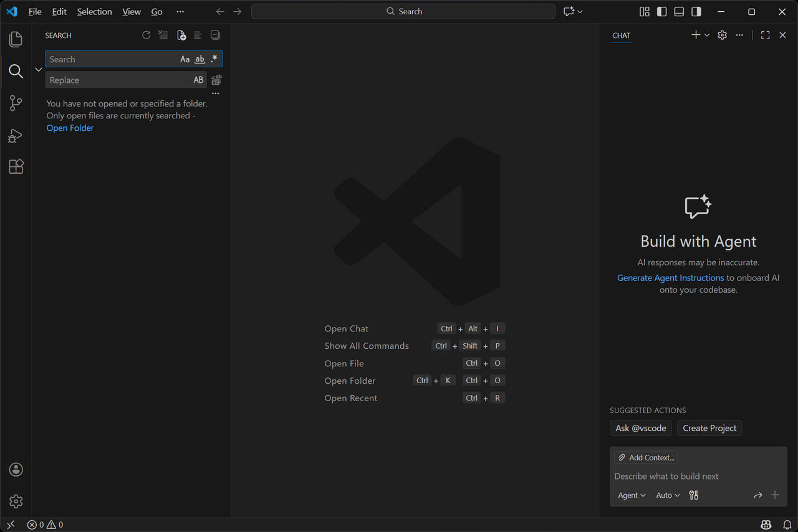798x532 pixels.
Task: Click Generate Agent Instructions link
Action: point(670,278)
